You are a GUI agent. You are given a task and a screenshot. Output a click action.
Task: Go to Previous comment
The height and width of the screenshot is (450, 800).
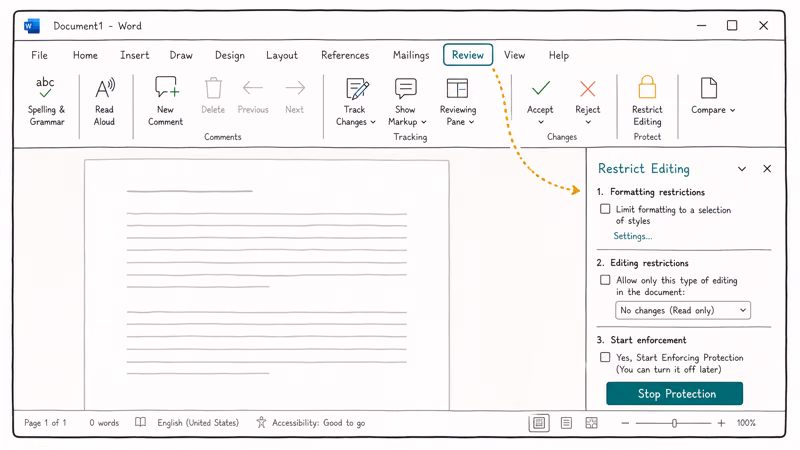click(x=253, y=96)
